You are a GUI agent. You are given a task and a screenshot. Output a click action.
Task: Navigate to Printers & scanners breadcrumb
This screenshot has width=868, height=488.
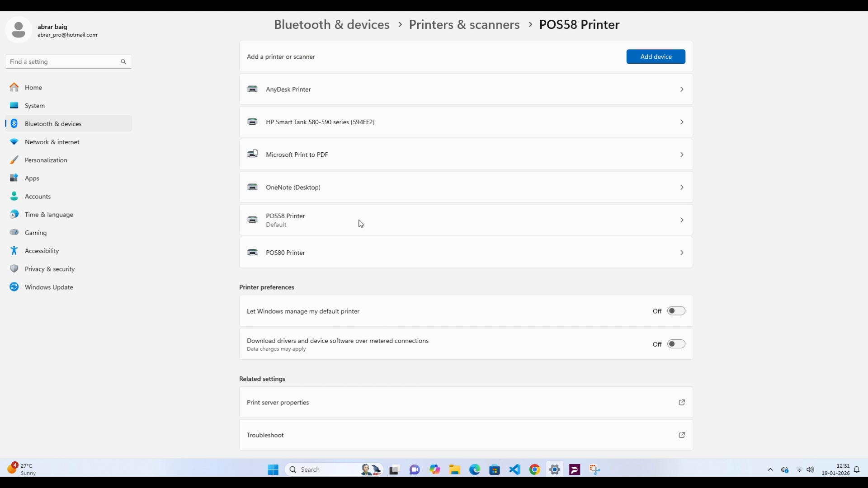pos(464,24)
